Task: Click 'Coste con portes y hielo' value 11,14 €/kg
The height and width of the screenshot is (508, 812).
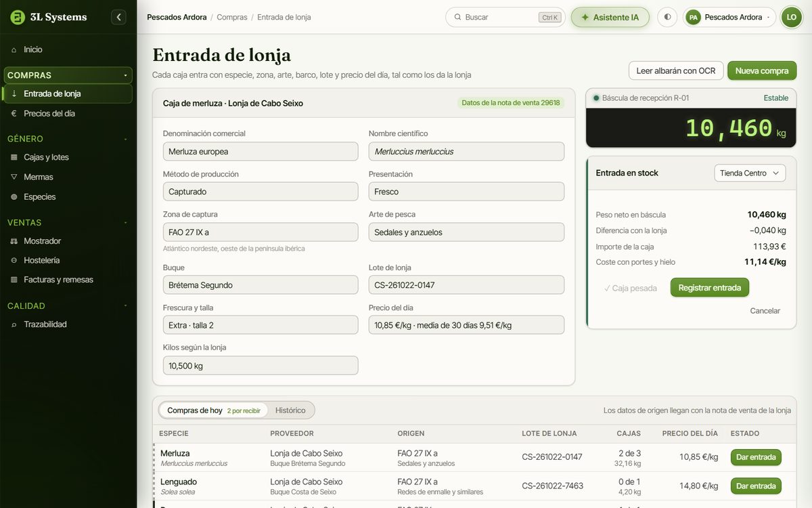Action: pos(765,262)
